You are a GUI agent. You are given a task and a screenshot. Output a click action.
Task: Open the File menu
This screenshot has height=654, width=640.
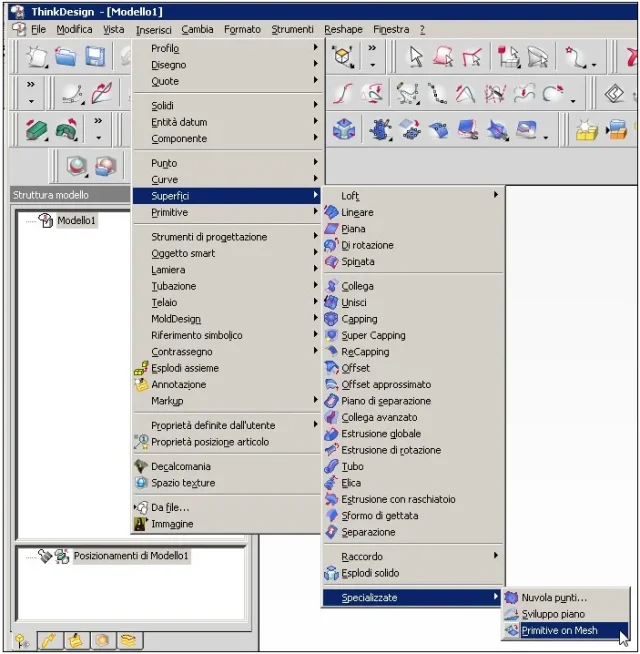(38, 30)
